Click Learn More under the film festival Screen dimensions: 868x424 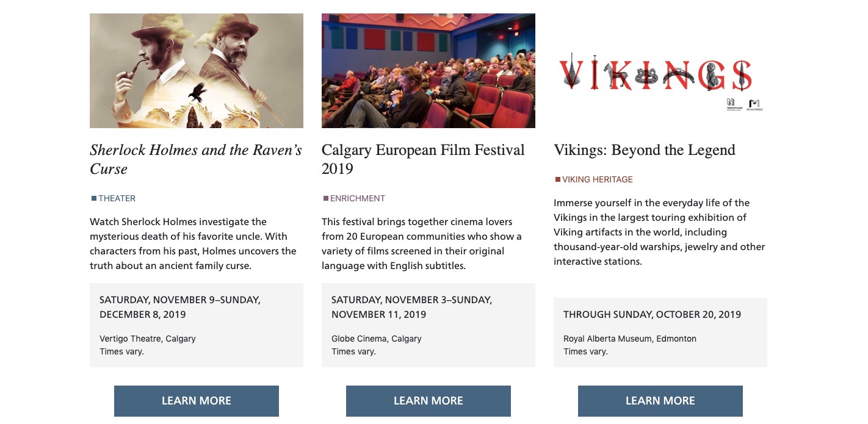pos(429,401)
